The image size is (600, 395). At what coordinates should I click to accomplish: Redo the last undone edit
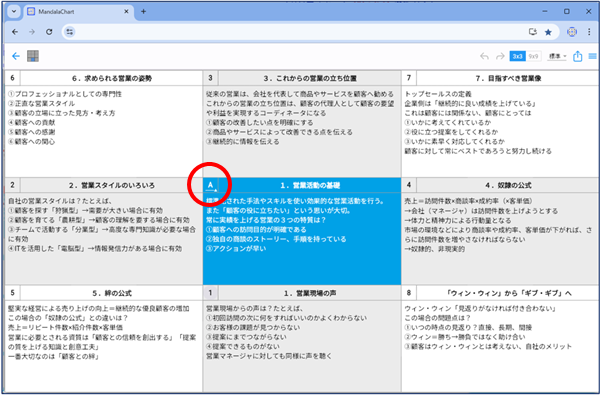500,57
